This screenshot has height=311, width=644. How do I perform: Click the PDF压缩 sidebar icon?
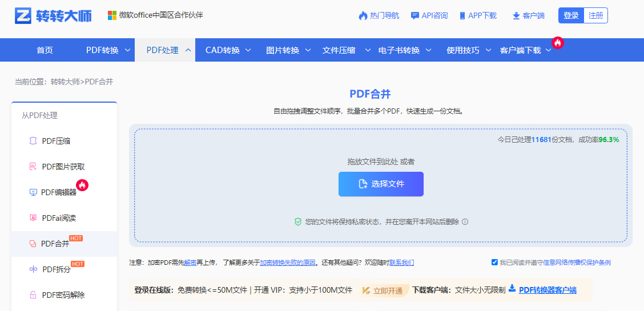click(33, 141)
